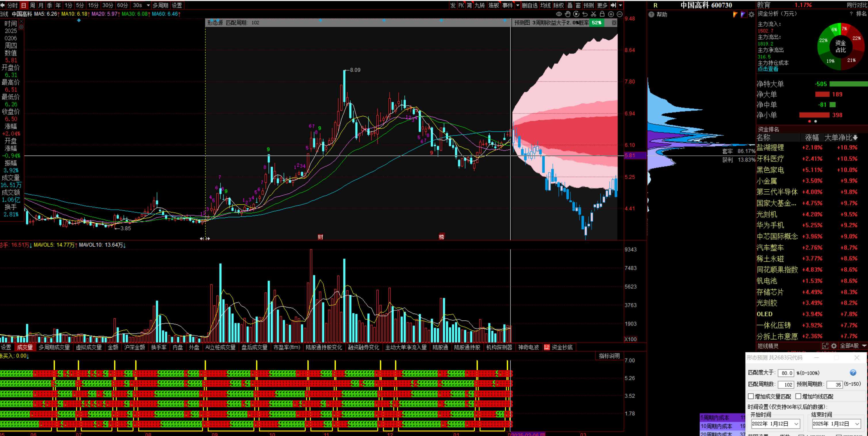Click the blue help question mark icon

(852, 372)
